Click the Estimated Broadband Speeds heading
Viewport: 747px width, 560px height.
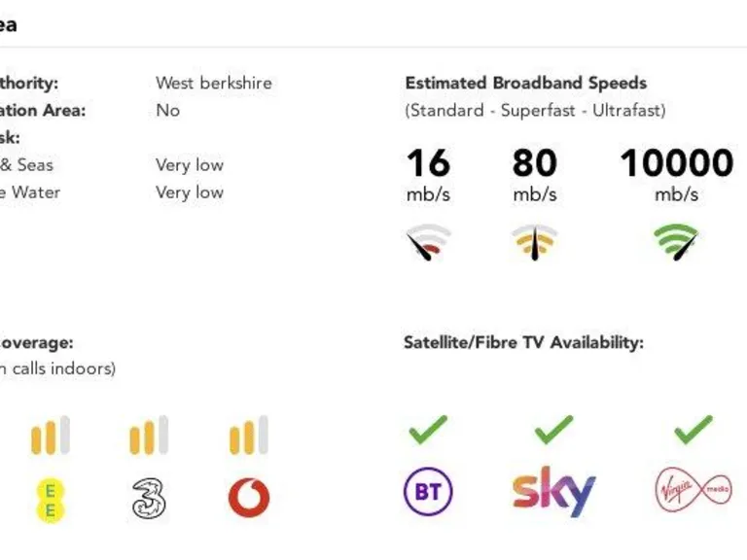pyautogui.click(x=525, y=84)
